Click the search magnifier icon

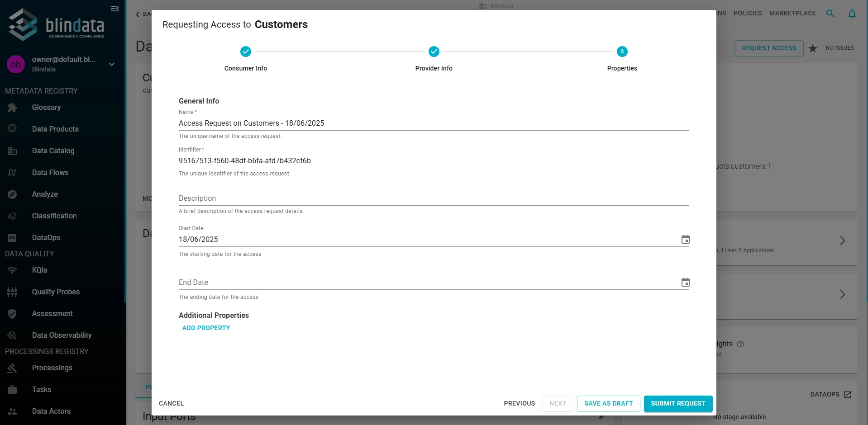click(x=830, y=14)
